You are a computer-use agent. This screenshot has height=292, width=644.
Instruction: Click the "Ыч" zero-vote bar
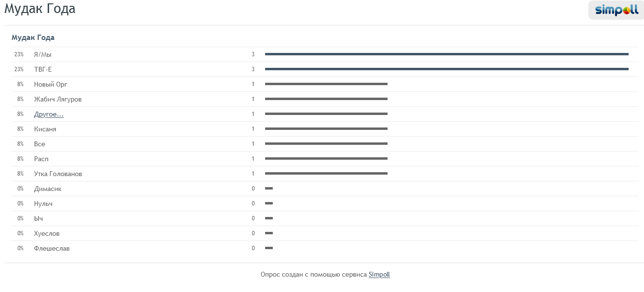(x=269, y=218)
